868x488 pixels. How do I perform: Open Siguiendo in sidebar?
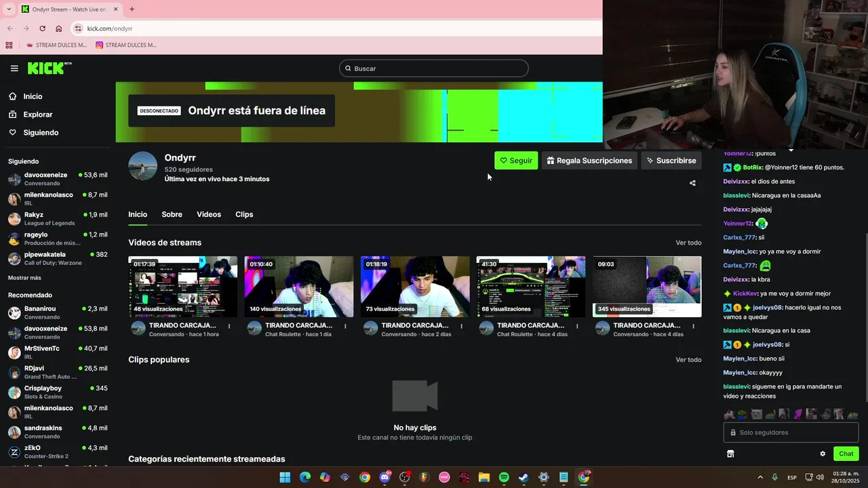click(x=41, y=133)
